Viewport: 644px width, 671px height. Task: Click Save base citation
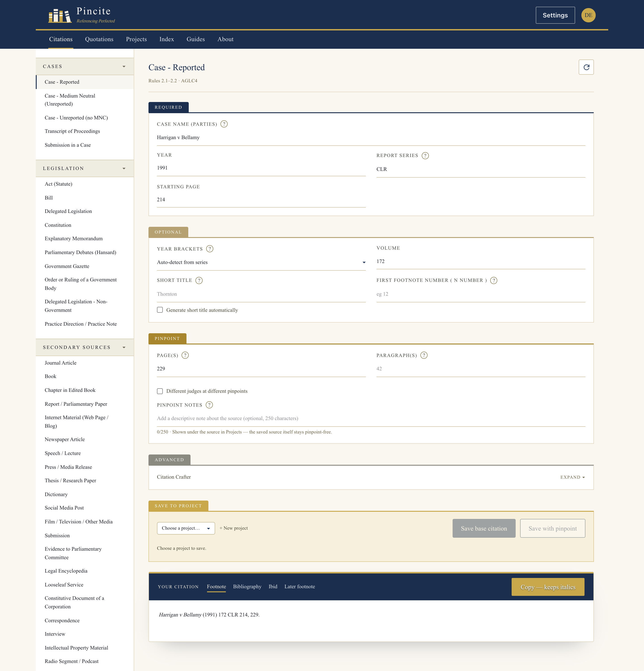pyautogui.click(x=483, y=529)
